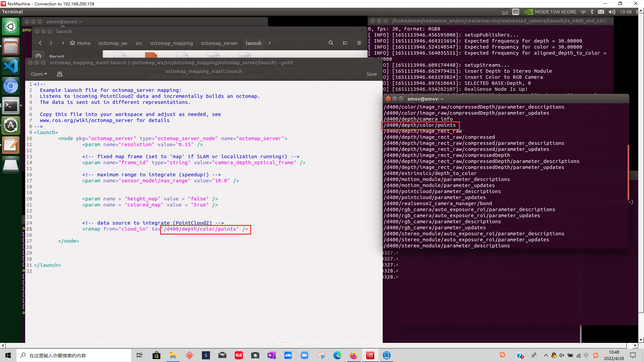Open Visual Studio Code from dock
The image size is (644, 362).
point(11,66)
